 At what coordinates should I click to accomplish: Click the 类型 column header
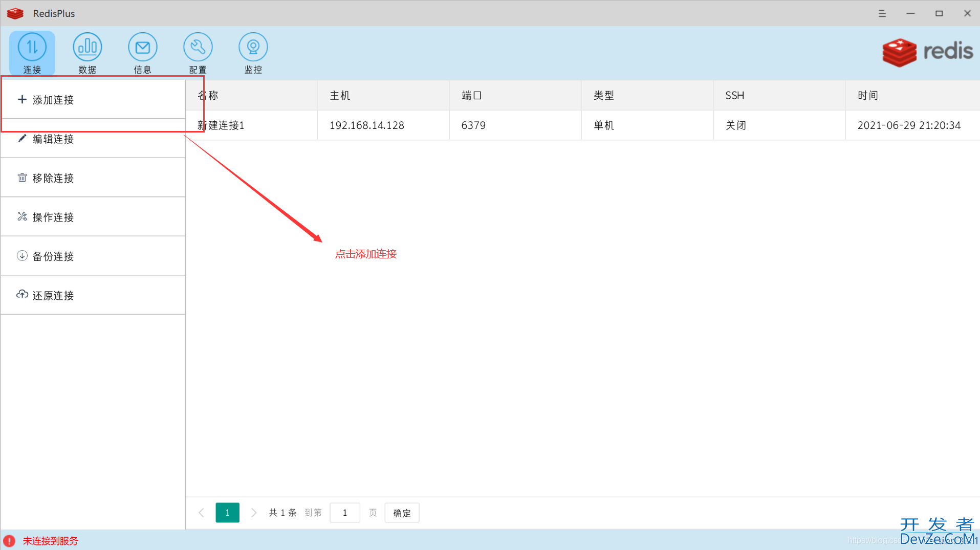click(x=647, y=96)
